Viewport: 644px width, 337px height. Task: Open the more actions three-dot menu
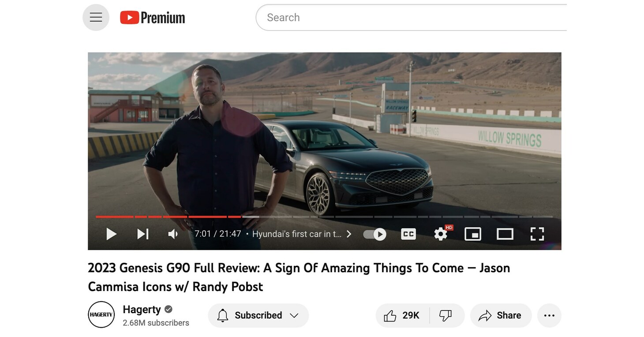(549, 315)
